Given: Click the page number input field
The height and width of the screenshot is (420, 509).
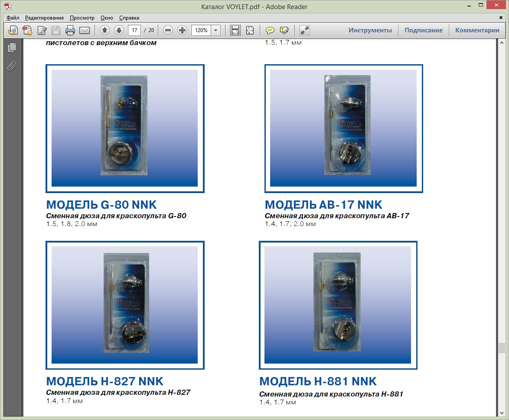Looking at the screenshot, I should tap(134, 30).
